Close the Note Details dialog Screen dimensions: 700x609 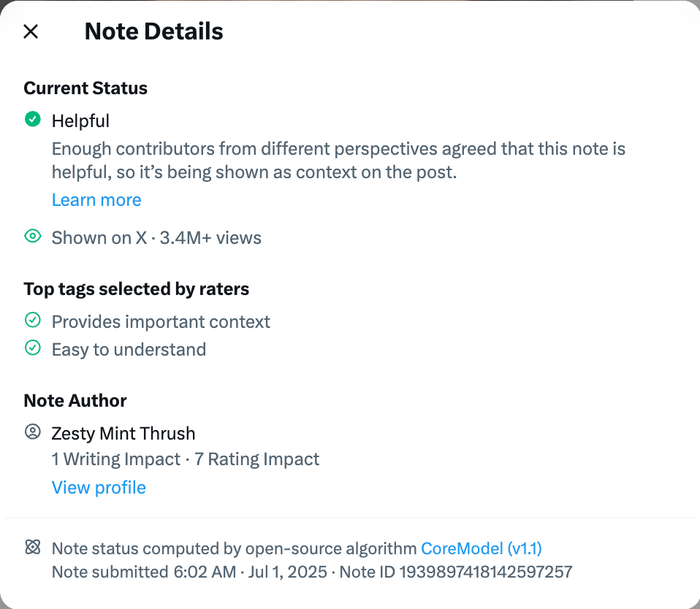31,31
